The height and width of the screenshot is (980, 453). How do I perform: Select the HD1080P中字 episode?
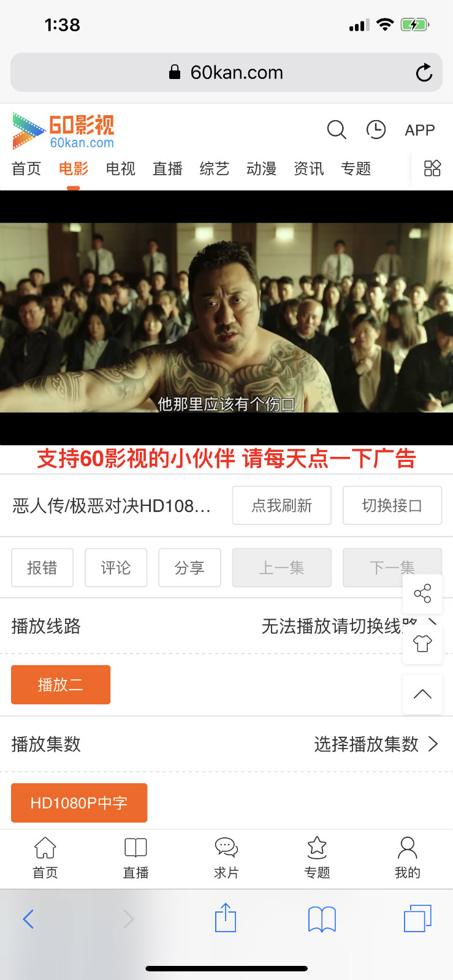point(79,803)
